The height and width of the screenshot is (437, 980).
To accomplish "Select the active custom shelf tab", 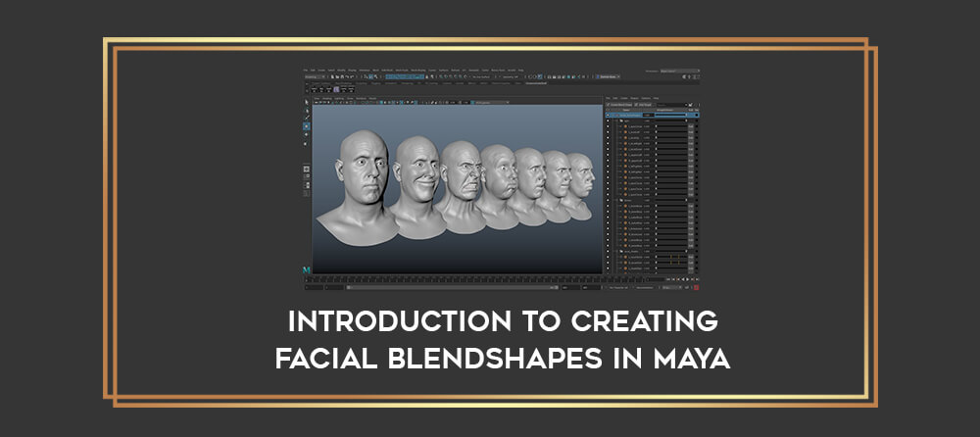I will pos(536,83).
